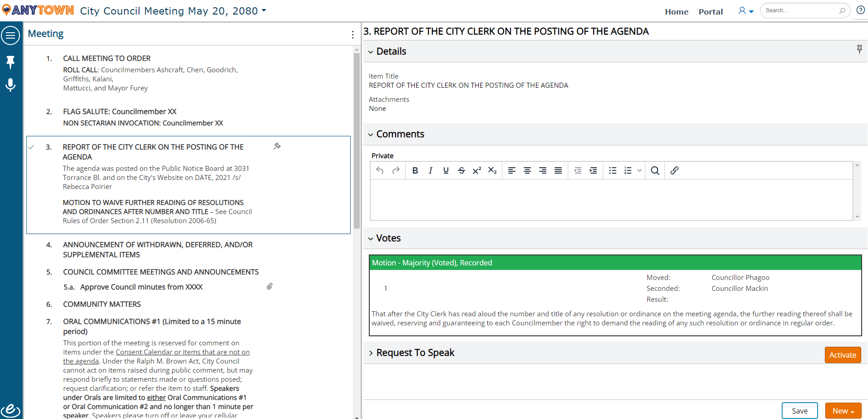
Task: Click the Meeting panel heading
Action: coord(45,34)
